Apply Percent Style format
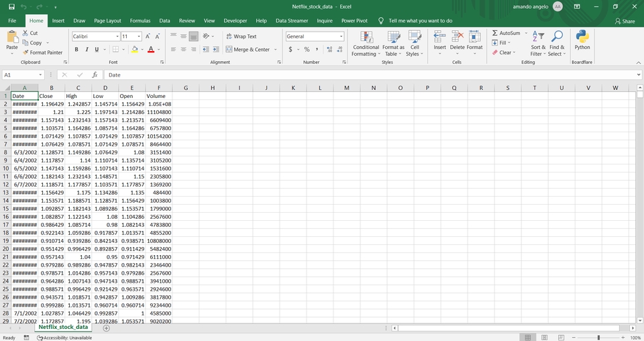This screenshot has width=644, height=341. pos(307,49)
